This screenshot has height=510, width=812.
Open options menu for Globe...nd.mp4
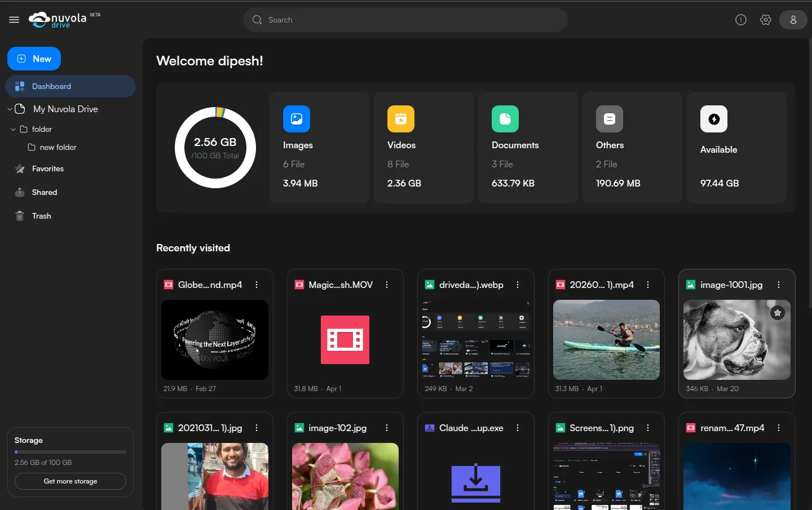pyautogui.click(x=257, y=285)
